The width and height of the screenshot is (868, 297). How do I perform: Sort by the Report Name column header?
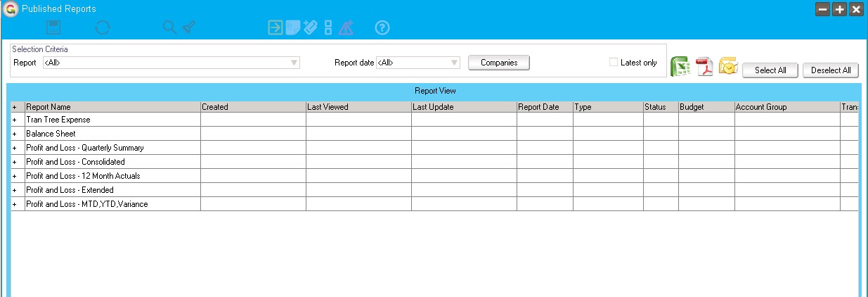(112, 107)
